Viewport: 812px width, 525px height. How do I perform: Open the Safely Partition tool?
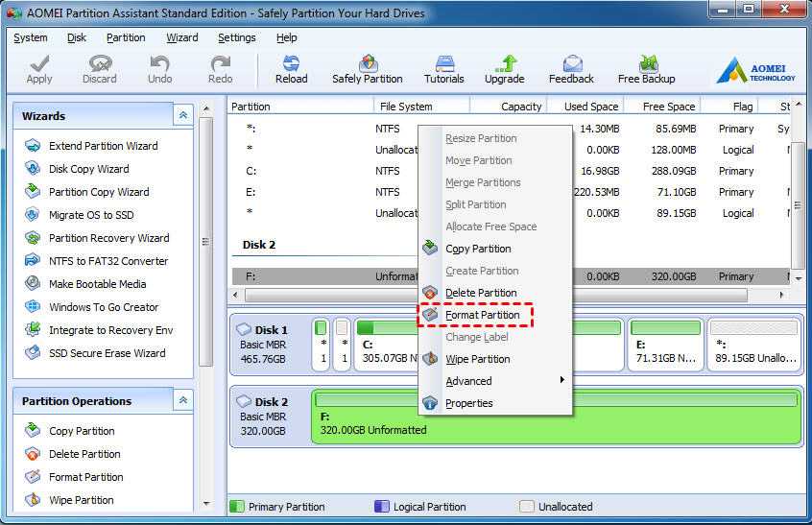click(368, 69)
